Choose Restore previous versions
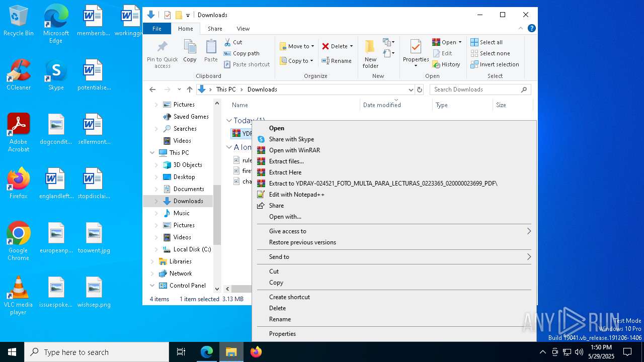Screen dimensions: 644x362 click(394, 242)
